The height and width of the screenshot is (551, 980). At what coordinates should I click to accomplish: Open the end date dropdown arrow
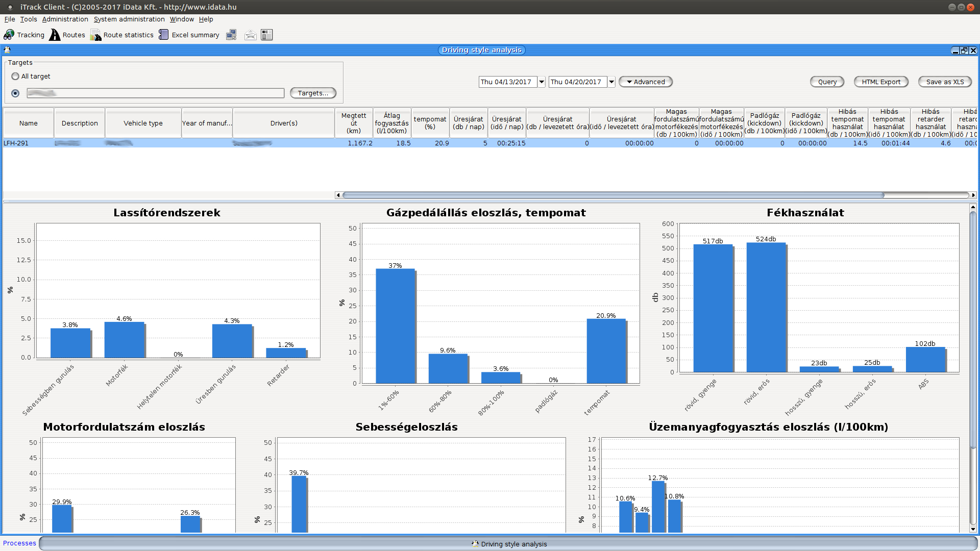(x=611, y=82)
